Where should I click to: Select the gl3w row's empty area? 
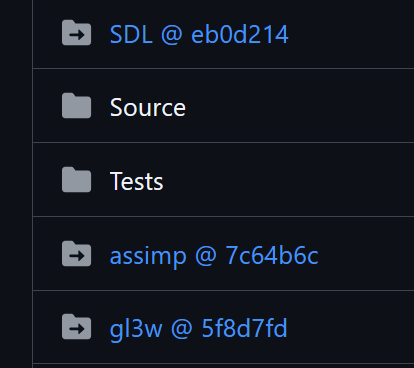tap(350, 327)
